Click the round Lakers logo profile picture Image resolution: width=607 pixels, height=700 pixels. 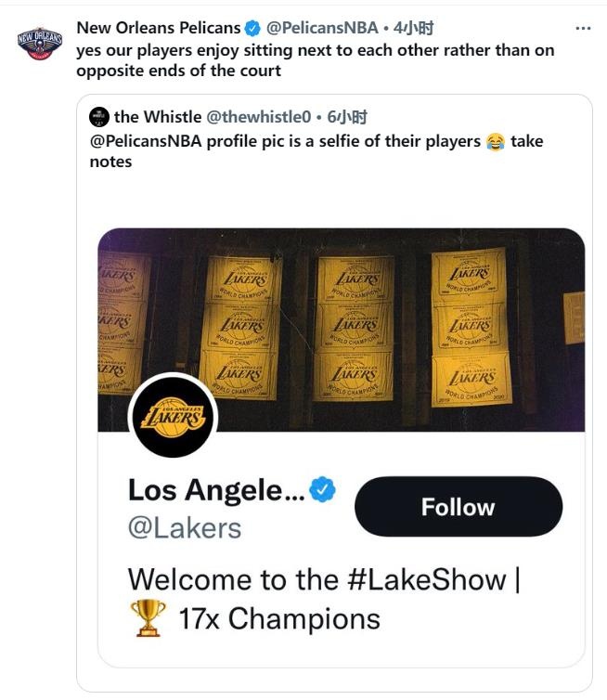[x=174, y=417]
